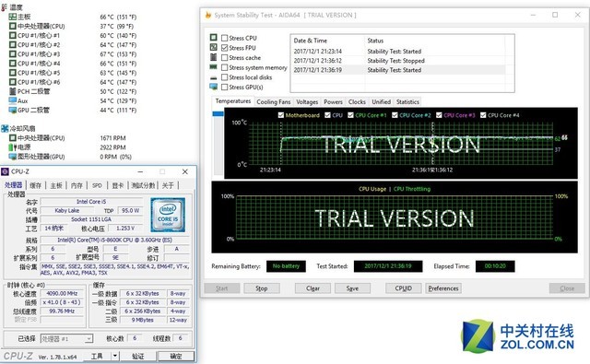Image resolution: width=590 pixels, height=364 pixels.
Task: Uncheck the Stress FPU checkbox
Action: point(225,48)
